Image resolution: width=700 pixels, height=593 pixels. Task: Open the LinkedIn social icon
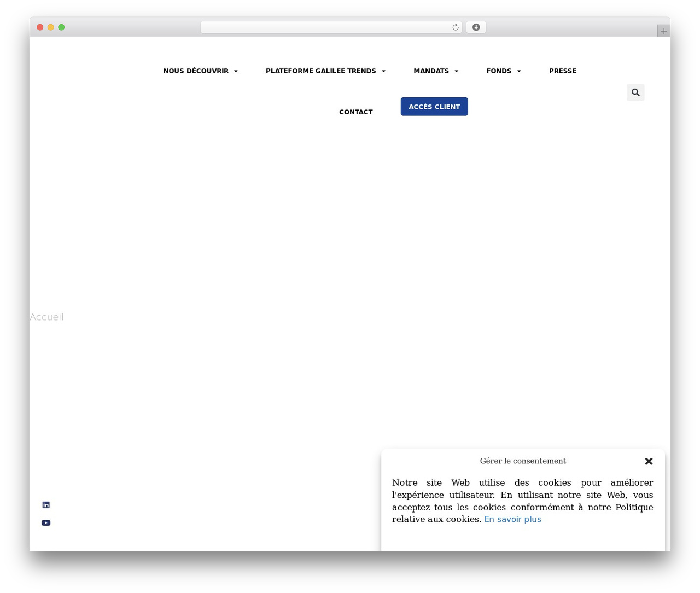point(46,505)
